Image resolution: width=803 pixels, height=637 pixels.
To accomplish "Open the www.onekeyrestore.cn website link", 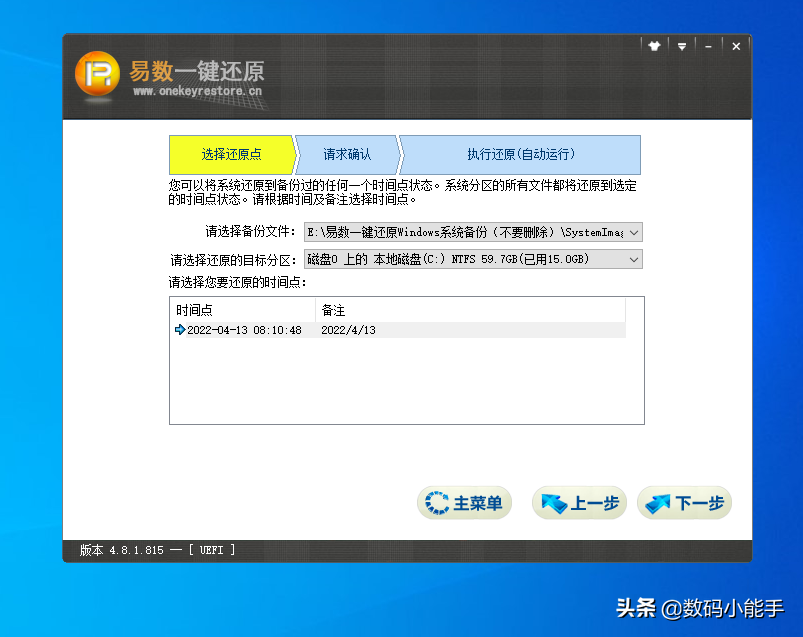I will pos(197,91).
